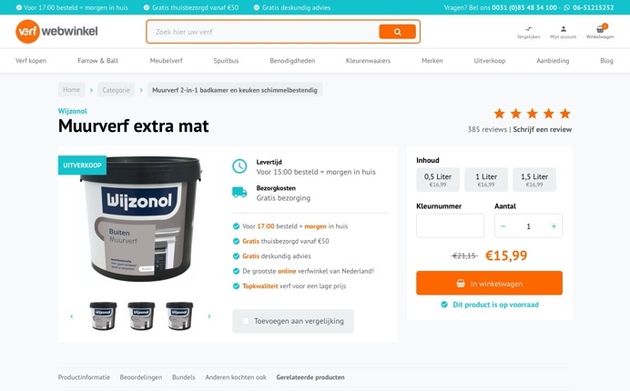Increase quantity with plus button
This screenshot has width=630, height=391.
554,226
